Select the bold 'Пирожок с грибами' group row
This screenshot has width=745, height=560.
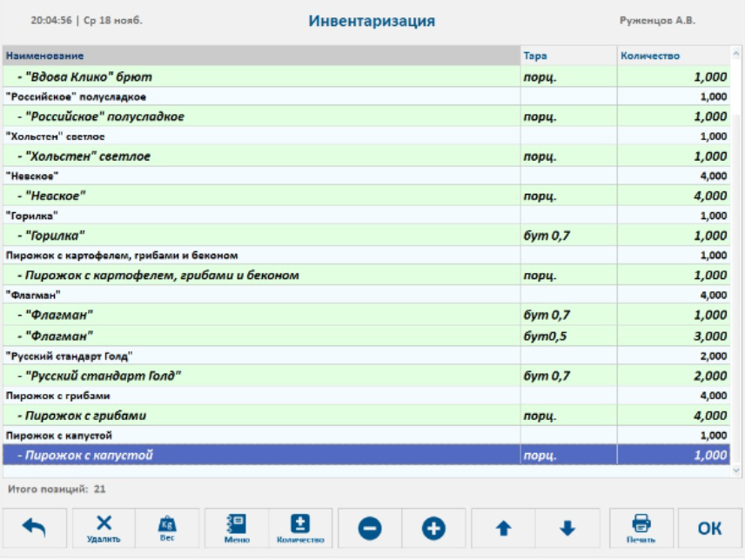point(366,396)
